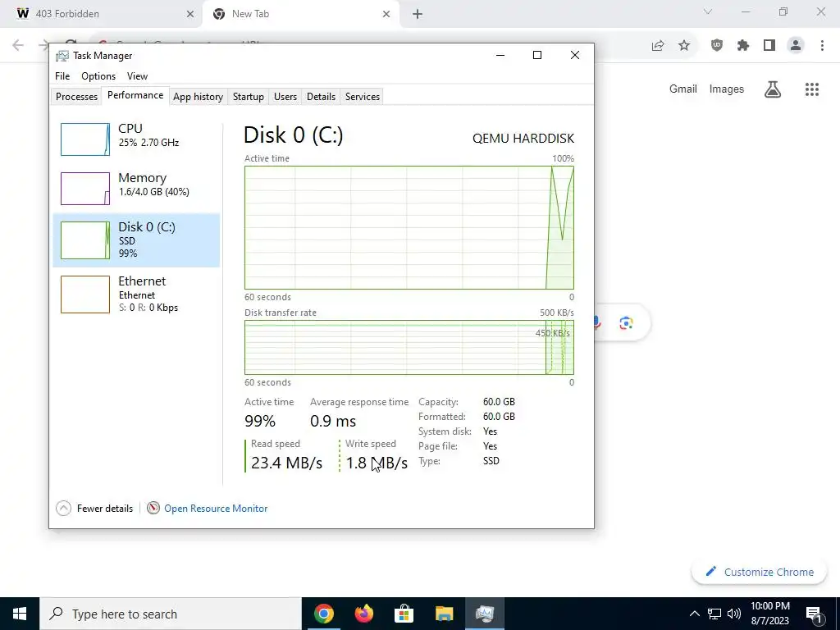
Task: Maximize the Task Manager window
Action: (x=537, y=55)
